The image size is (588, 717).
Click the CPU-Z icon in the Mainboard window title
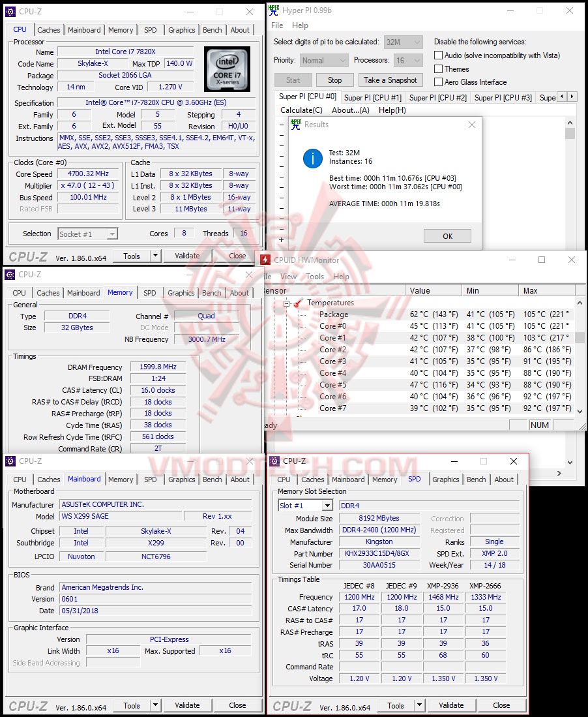(x=10, y=461)
